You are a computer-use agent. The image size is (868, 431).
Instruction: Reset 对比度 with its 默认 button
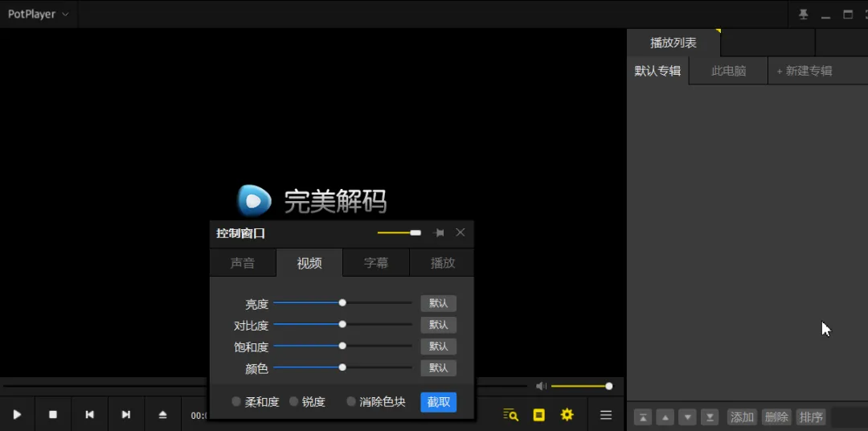(x=439, y=325)
